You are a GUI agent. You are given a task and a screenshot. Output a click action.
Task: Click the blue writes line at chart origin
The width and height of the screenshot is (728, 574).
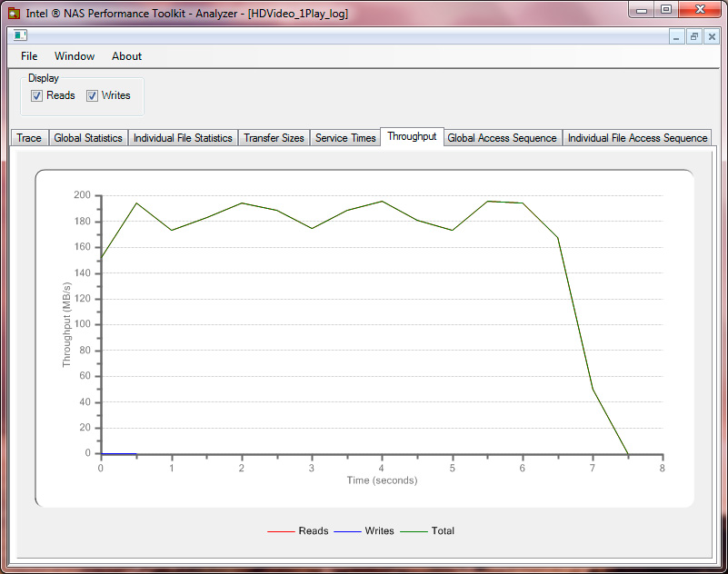point(119,453)
